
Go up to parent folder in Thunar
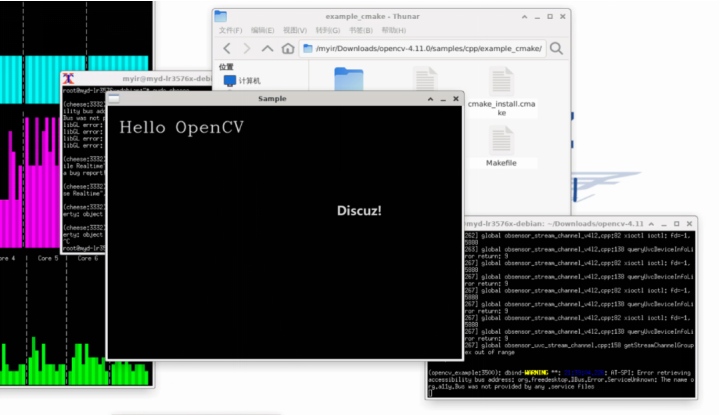pos(267,48)
